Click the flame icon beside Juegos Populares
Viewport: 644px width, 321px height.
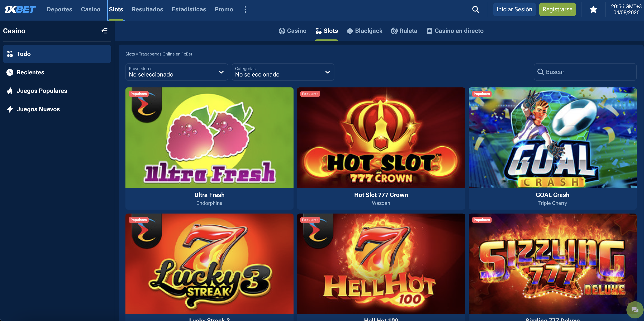(x=10, y=91)
